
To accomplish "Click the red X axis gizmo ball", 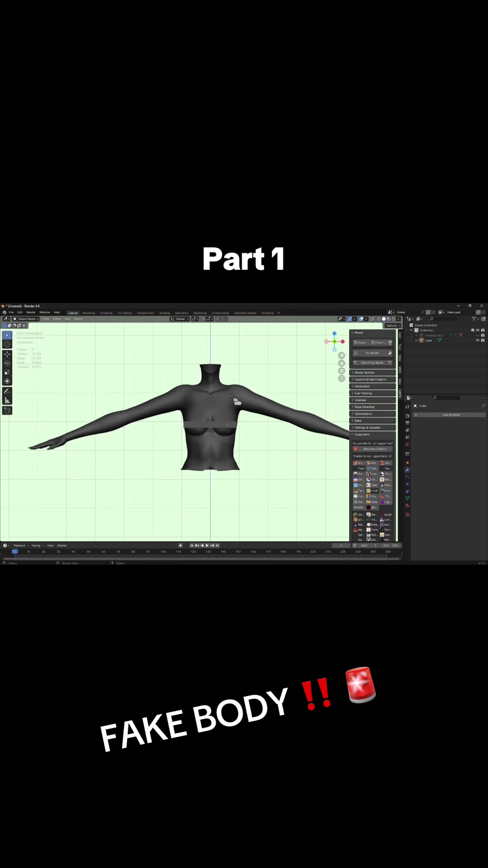I will (x=343, y=342).
